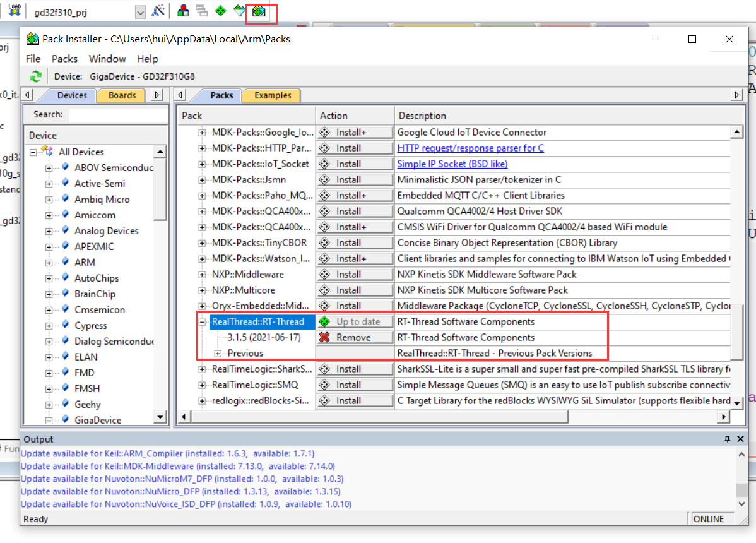Remove RT-Thread version 3.1.5
756x543 pixels.
[354, 337]
